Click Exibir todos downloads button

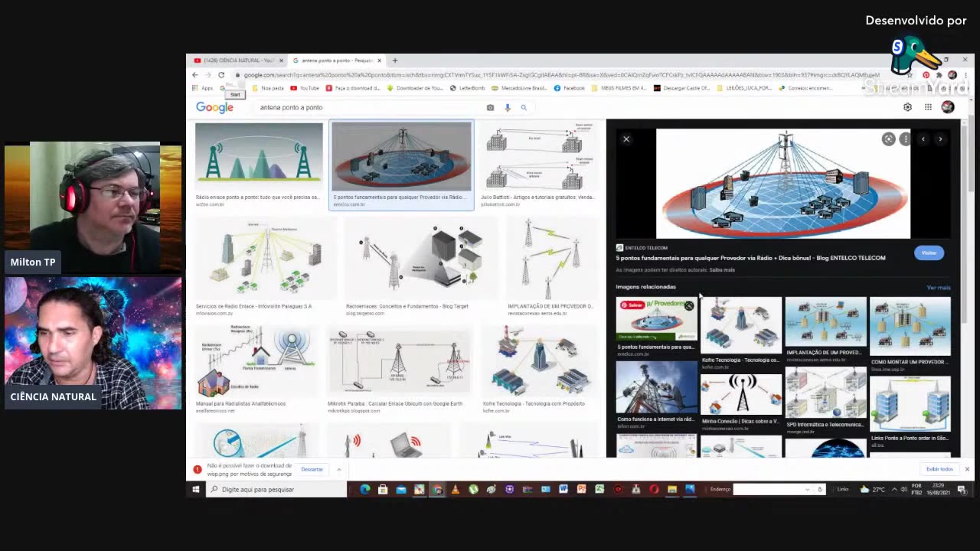coord(939,469)
